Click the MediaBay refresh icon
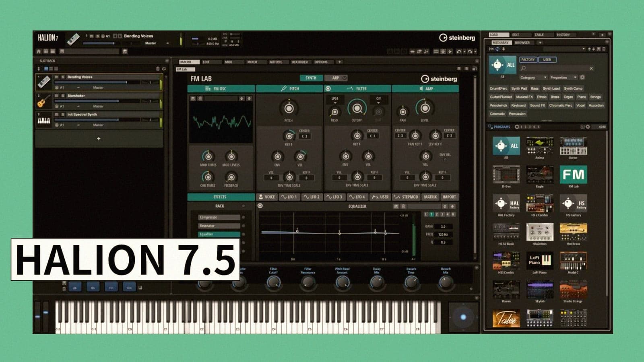The width and height of the screenshot is (644, 362). [x=497, y=49]
